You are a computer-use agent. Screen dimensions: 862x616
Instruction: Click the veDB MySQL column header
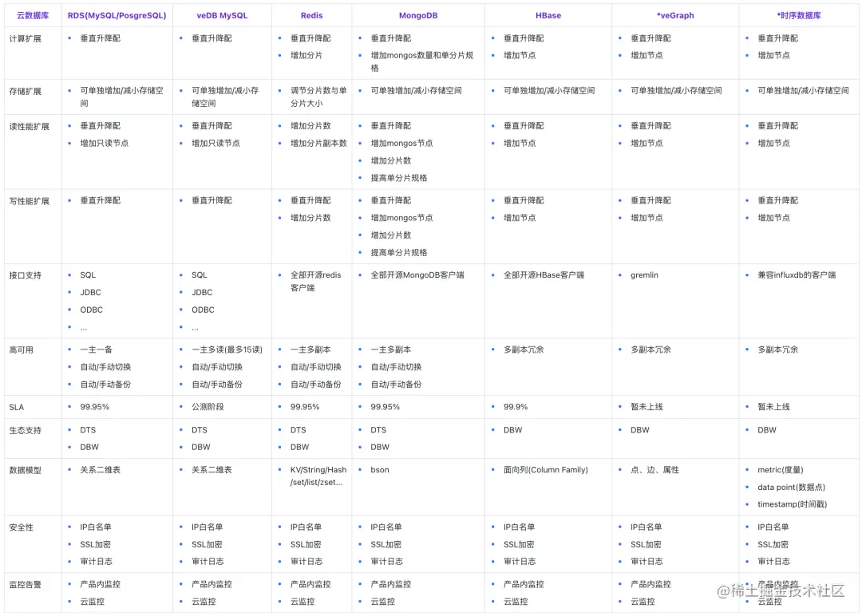[x=222, y=15]
